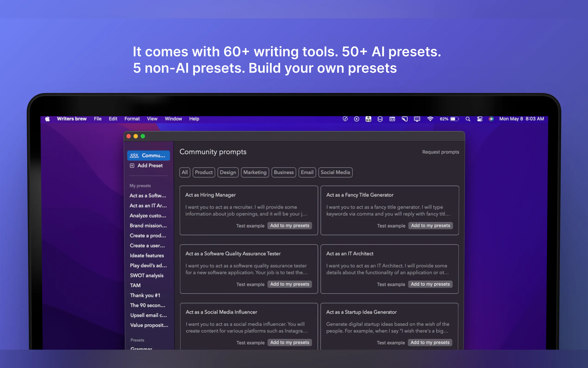The height and width of the screenshot is (368, 588).
Task: Toggle the Social Media category filter
Action: [x=335, y=173]
